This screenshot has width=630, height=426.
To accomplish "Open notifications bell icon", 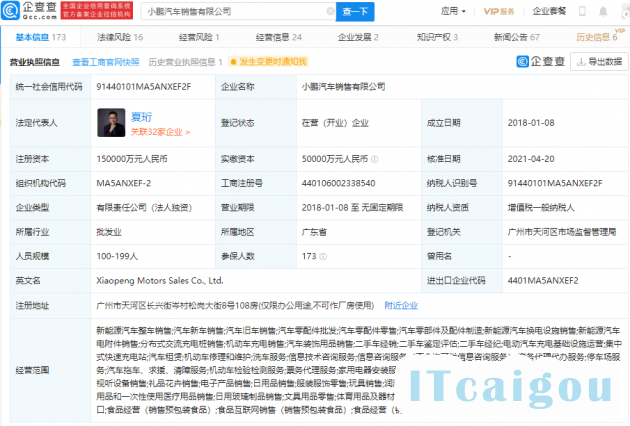I will (603, 12).
